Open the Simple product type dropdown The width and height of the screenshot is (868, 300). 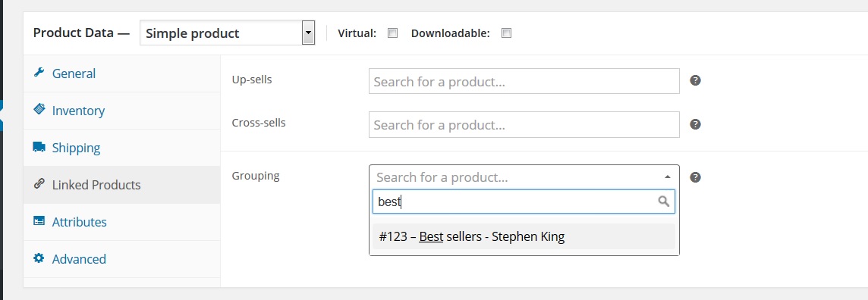pos(228,33)
